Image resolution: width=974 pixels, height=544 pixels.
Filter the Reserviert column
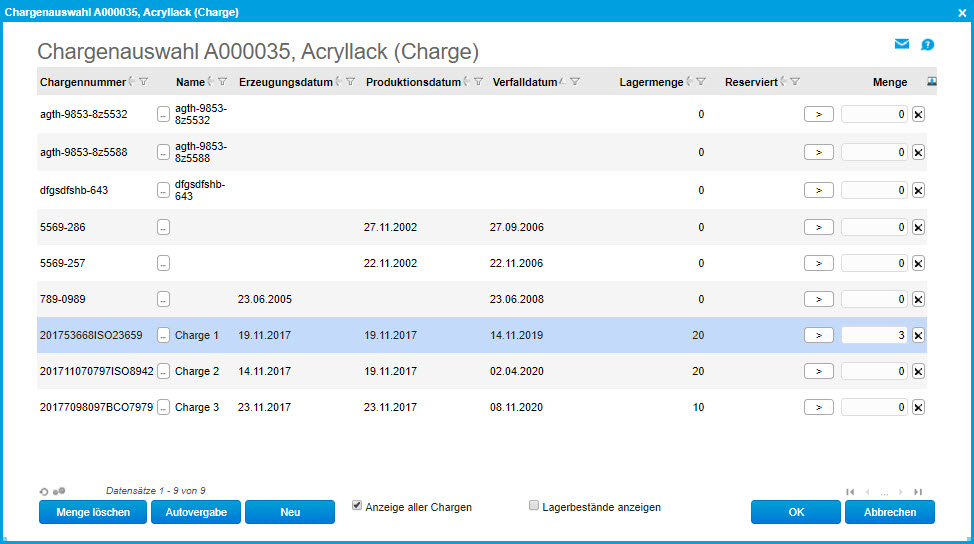point(795,82)
